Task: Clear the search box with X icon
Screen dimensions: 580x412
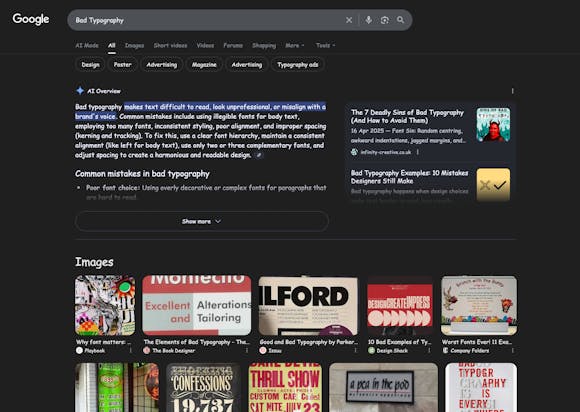Action: click(x=349, y=20)
